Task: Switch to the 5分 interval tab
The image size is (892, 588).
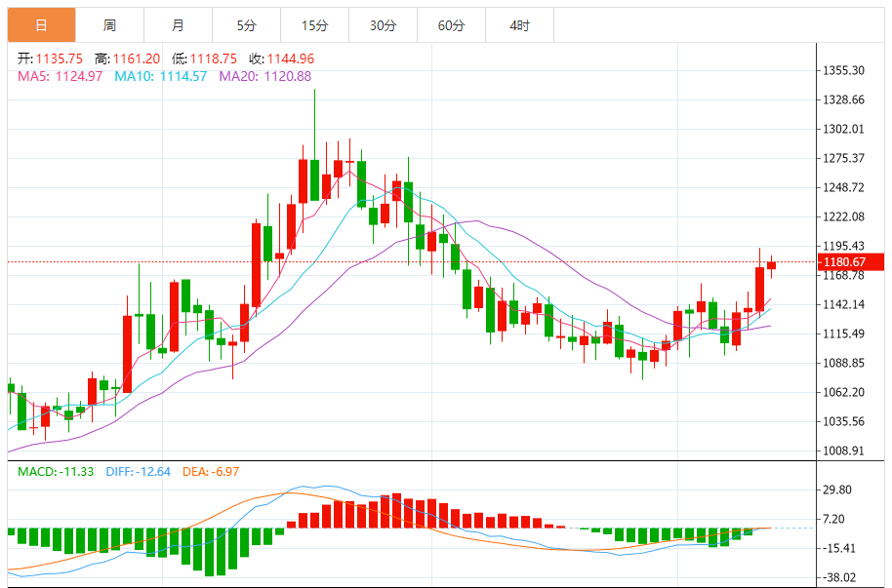Action: point(246,25)
